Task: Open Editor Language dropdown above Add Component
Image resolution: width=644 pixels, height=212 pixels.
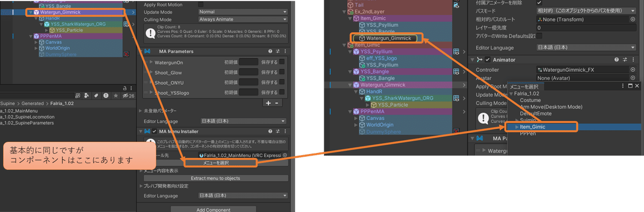Action: pyautogui.click(x=243, y=195)
